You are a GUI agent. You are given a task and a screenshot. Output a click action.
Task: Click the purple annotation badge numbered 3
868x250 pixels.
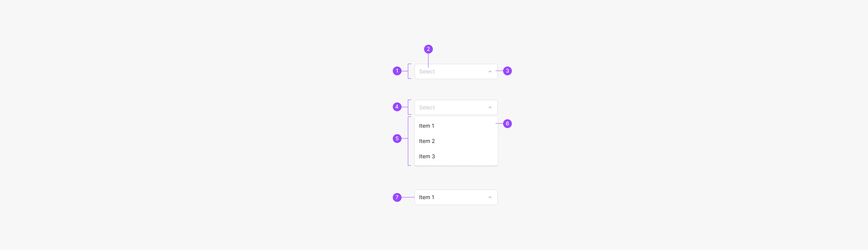point(507,71)
